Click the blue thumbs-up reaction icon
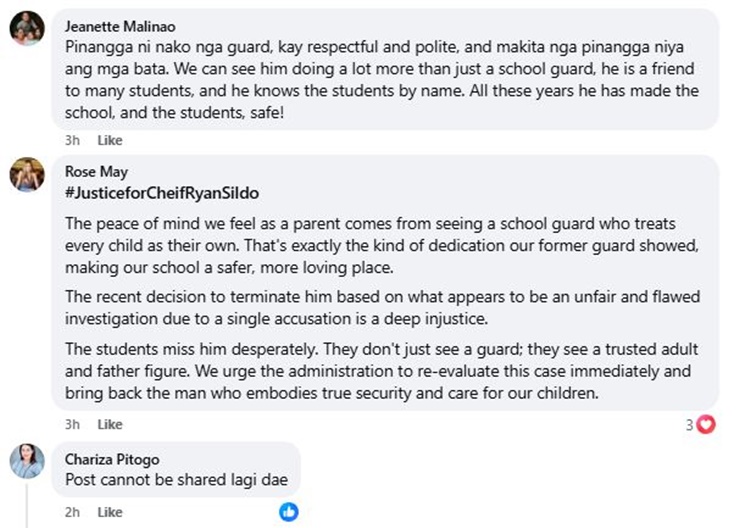The width and height of the screenshot is (750, 528). (x=288, y=511)
